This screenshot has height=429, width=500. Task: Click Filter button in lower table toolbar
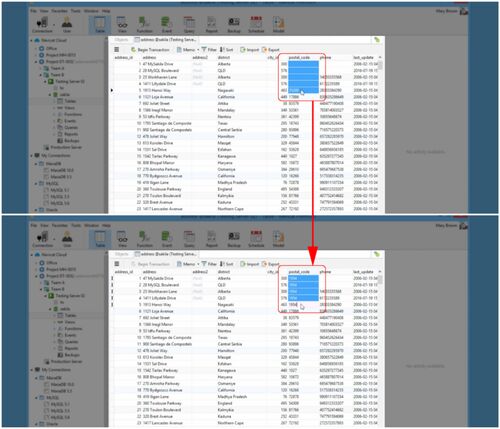tap(209, 264)
